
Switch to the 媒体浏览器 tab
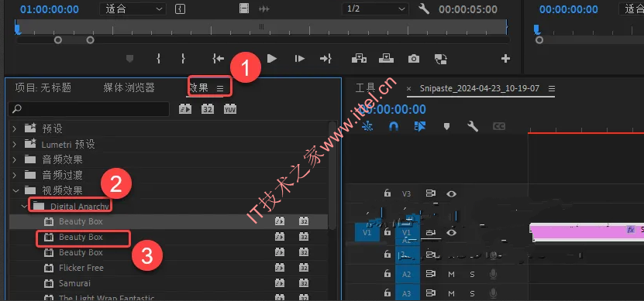pyautogui.click(x=129, y=87)
